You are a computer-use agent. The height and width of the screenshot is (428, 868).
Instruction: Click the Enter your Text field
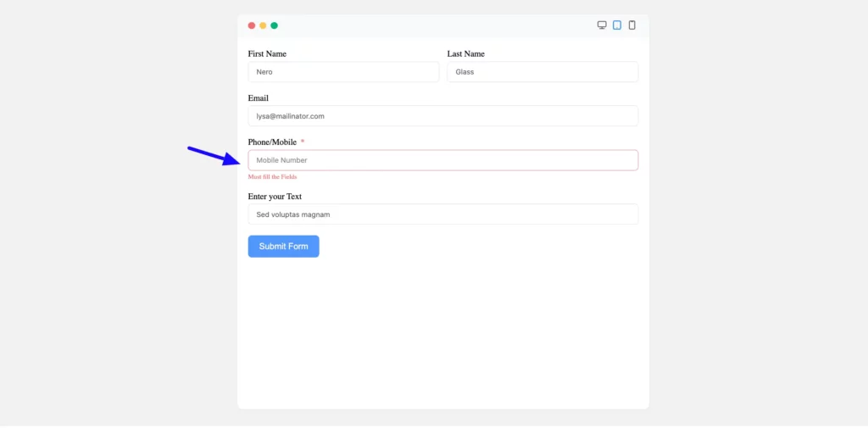[442, 214]
